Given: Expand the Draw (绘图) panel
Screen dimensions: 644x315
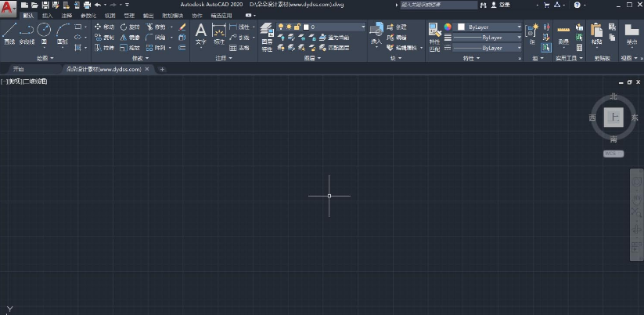Looking at the screenshot, I should tap(45, 59).
